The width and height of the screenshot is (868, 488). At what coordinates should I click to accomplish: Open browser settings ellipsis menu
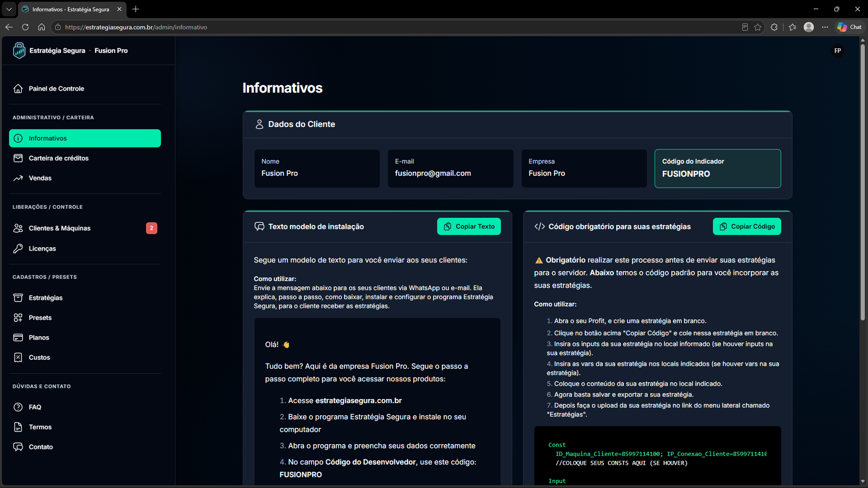click(825, 27)
